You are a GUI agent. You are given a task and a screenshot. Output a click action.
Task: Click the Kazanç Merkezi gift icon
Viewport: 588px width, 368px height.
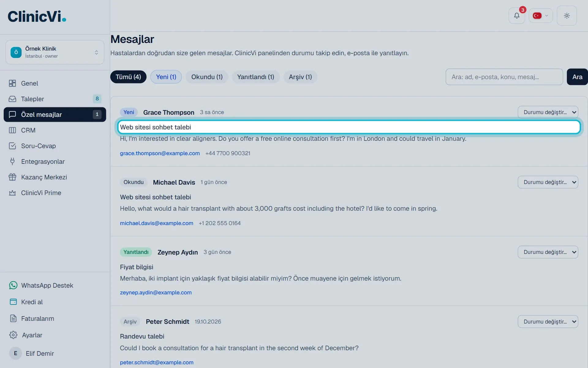pyautogui.click(x=12, y=177)
